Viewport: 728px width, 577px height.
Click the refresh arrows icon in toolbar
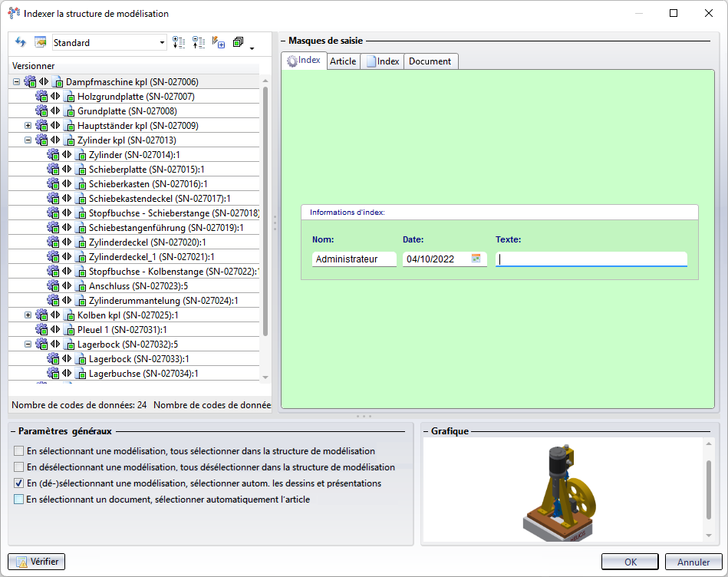[x=21, y=42]
